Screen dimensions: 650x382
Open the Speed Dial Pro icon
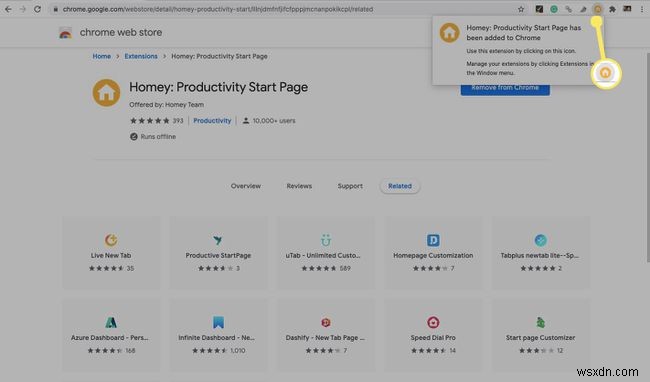tap(433, 322)
